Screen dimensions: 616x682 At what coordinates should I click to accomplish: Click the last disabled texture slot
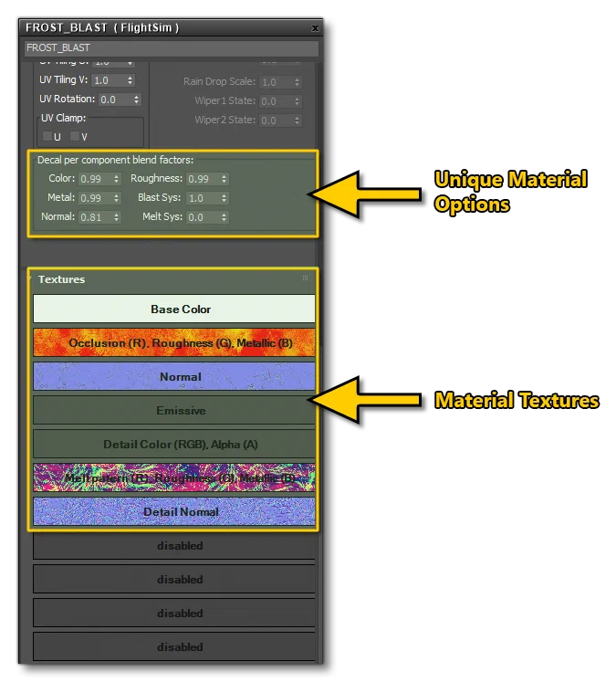click(174, 646)
